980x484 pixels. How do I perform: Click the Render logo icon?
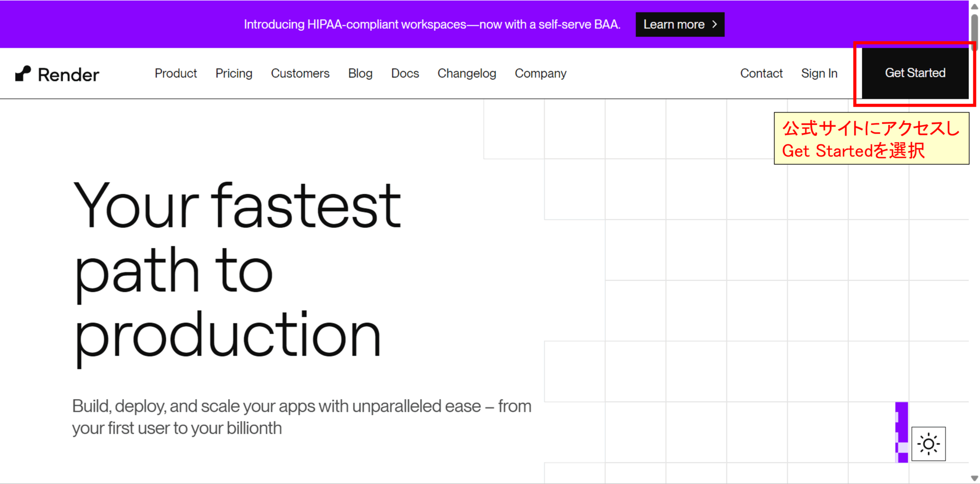pos(22,74)
